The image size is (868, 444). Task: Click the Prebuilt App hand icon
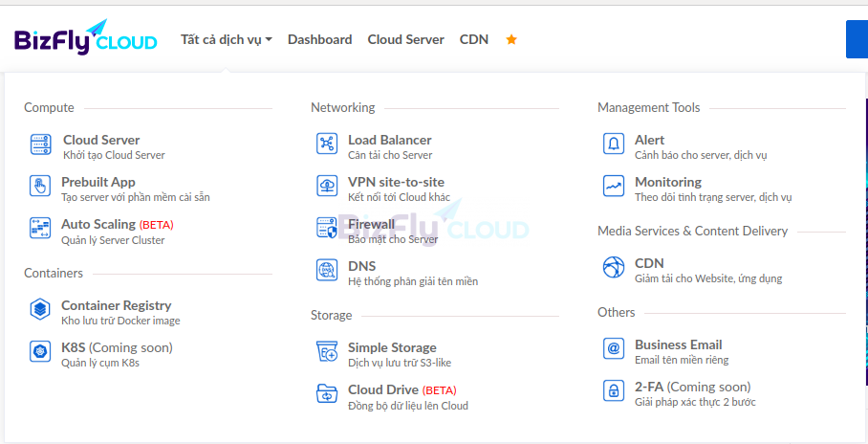pyautogui.click(x=40, y=186)
